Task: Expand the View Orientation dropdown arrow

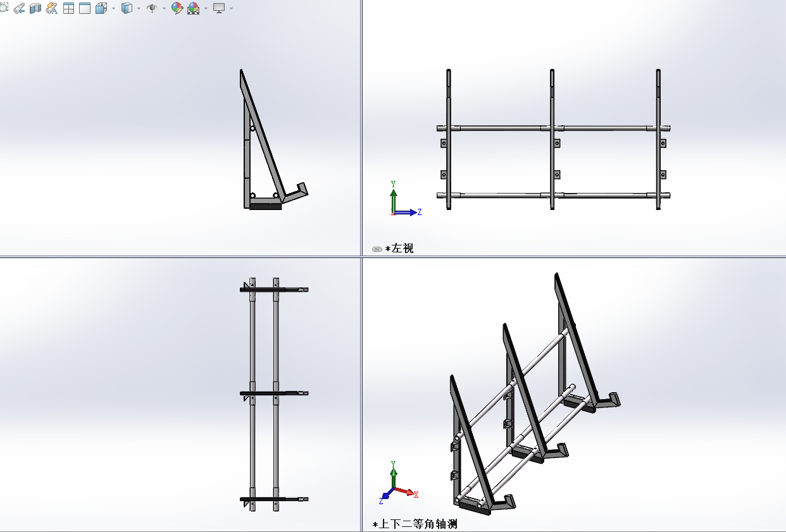Action: click(113, 9)
